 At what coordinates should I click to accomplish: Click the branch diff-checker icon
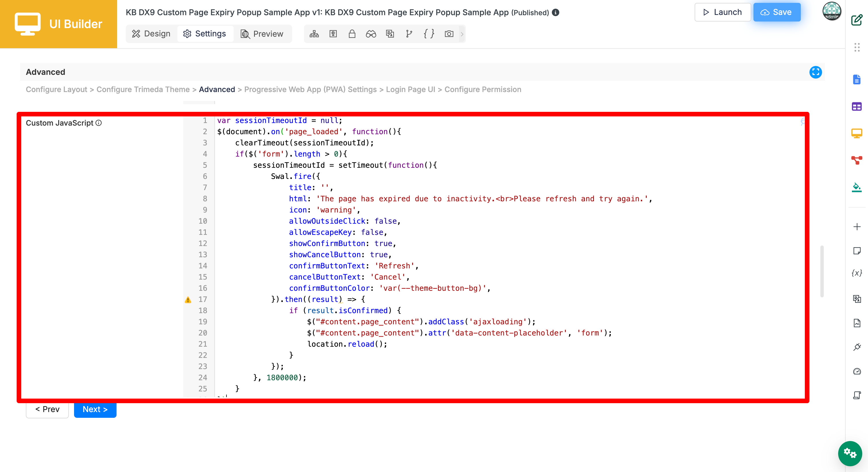409,34
